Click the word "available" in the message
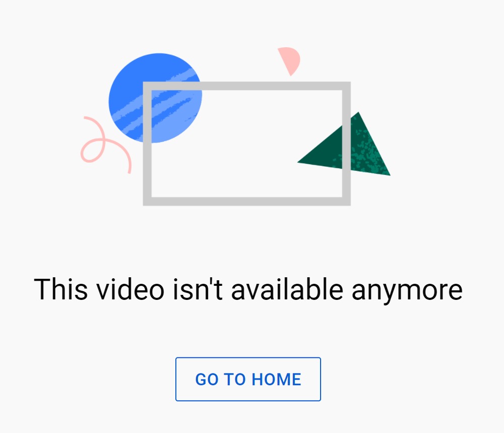Image resolution: width=504 pixels, height=433 pixels. click(287, 290)
